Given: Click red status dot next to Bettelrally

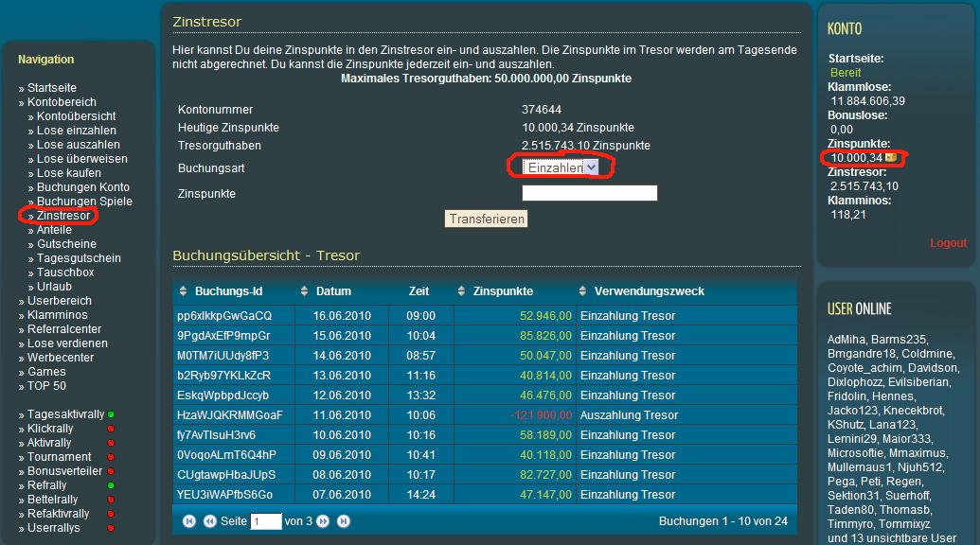Looking at the screenshot, I should [x=111, y=500].
